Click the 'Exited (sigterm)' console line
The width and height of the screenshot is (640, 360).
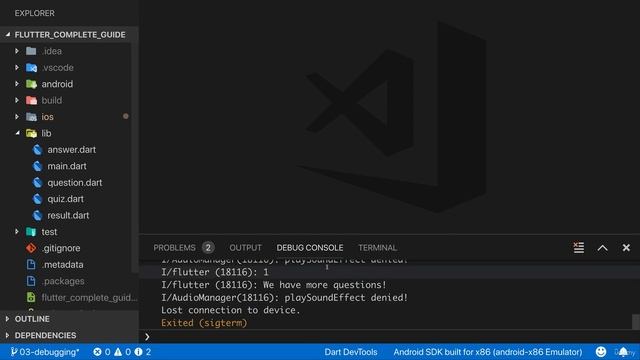point(204,323)
